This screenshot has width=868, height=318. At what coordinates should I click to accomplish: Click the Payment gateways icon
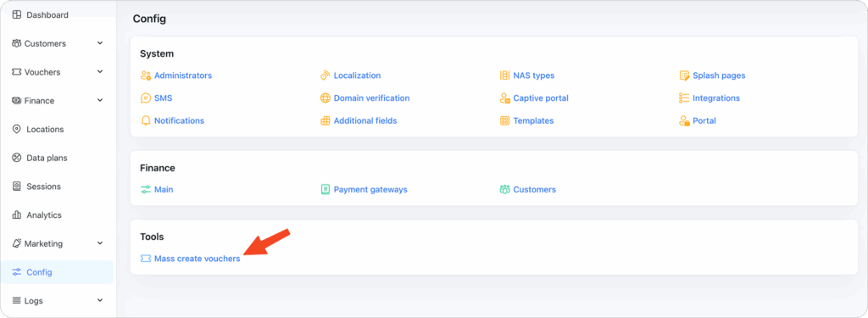[325, 189]
